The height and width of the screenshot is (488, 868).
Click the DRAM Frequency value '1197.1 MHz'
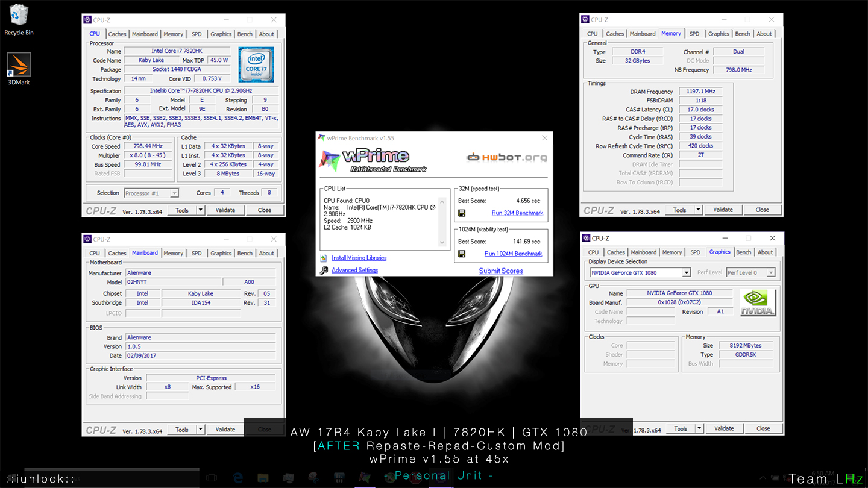tap(700, 92)
